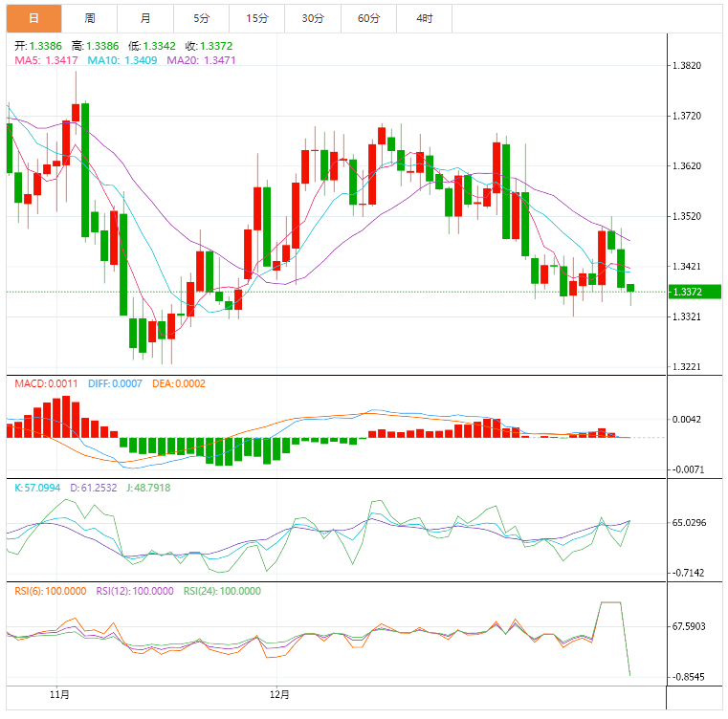The height and width of the screenshot is (719, 728).
Task: Open the 4时 timeframe tab
Action: [425, 18]
